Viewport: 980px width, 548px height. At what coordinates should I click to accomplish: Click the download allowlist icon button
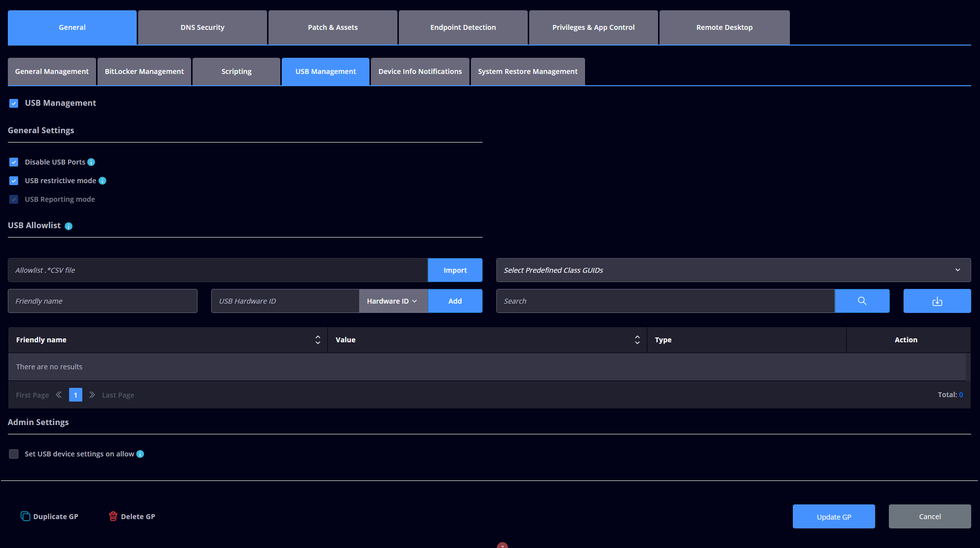pos(937,301)
